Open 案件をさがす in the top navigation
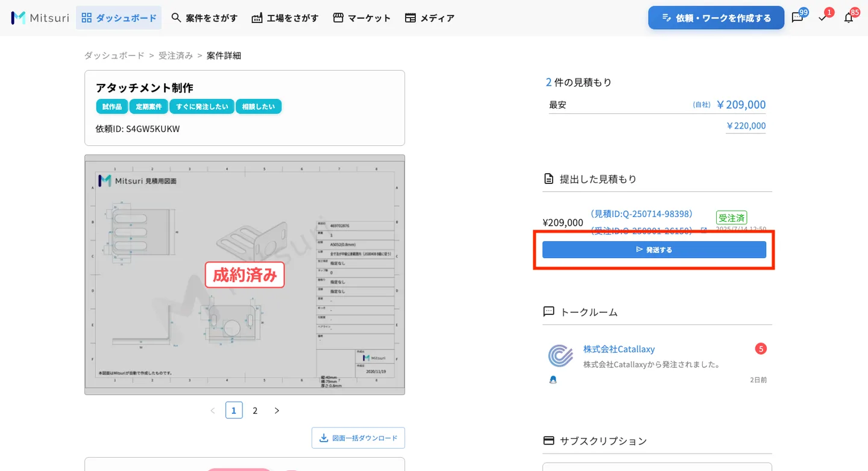Screen dimensions: 868x471 204,17
